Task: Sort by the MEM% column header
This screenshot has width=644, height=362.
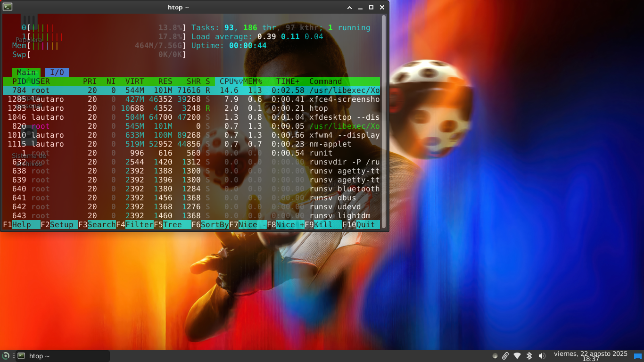Action: pos(253,81)
